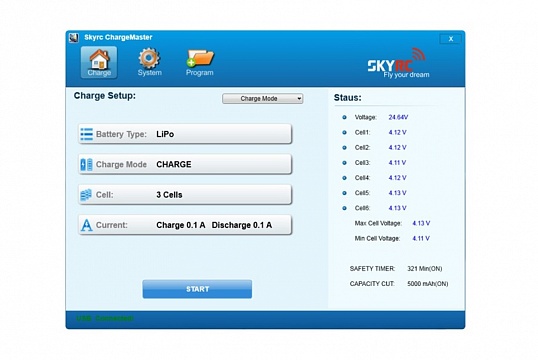This screenshot has height=360, width=538.
Task: Click the bullet beside Cell1
Action: point(344,132)
